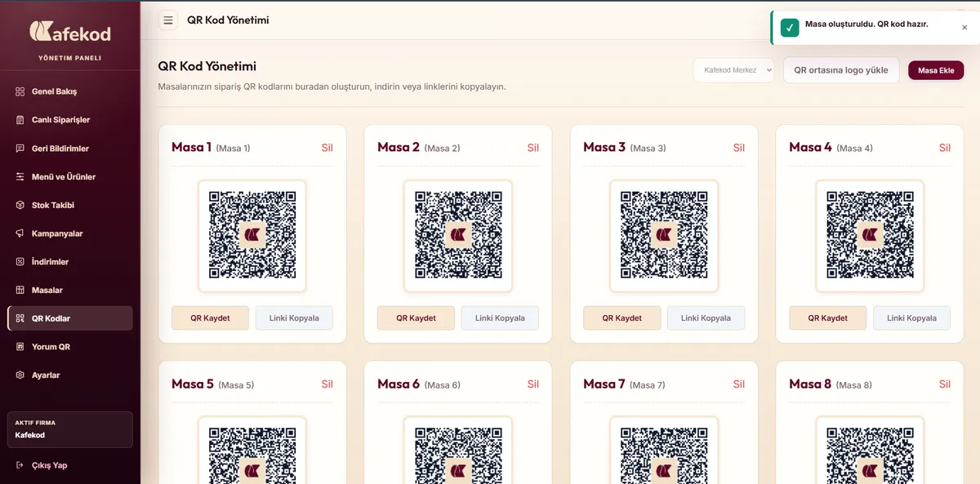Screen dimensions: 980x484
Task: Open Stok Takibi page
Action: pyautogui.click(x=69, y=205)
